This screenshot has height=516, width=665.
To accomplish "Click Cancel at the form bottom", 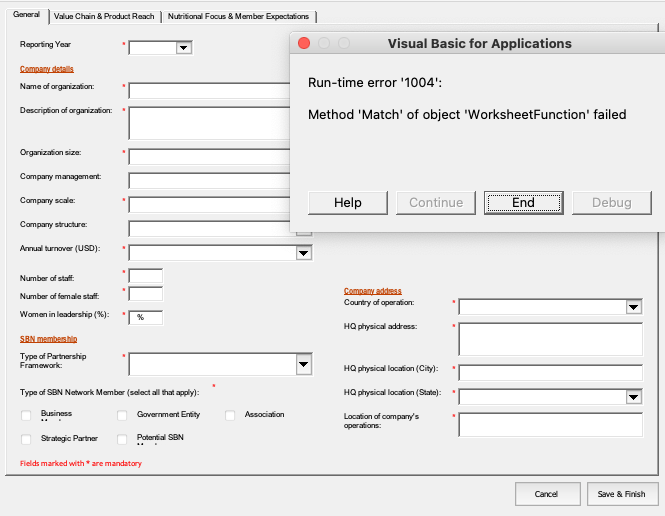I will click(x=548, y=494).
